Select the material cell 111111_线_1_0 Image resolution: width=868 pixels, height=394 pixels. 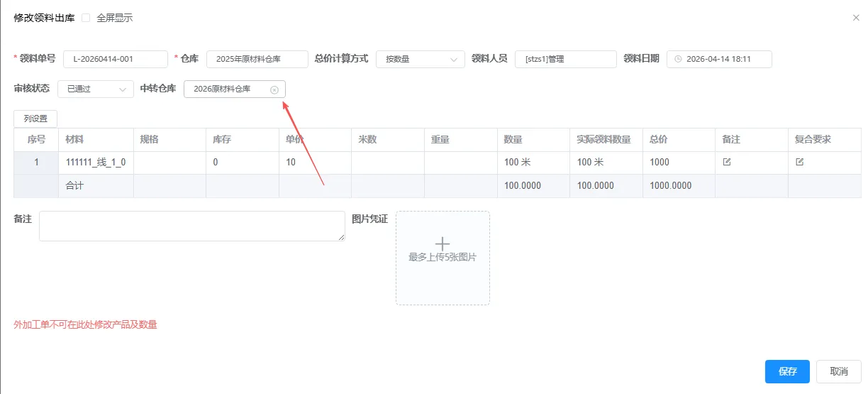pos(96,163)
